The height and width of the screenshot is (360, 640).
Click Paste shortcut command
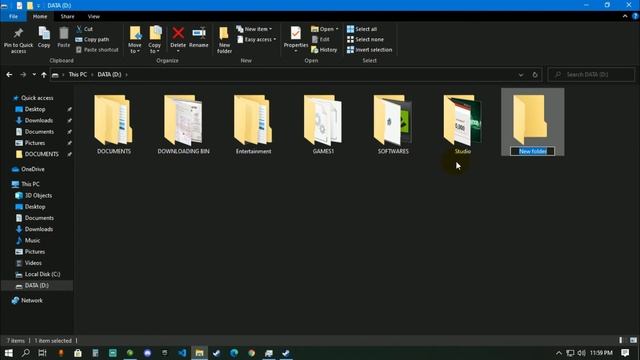[97, 50]
